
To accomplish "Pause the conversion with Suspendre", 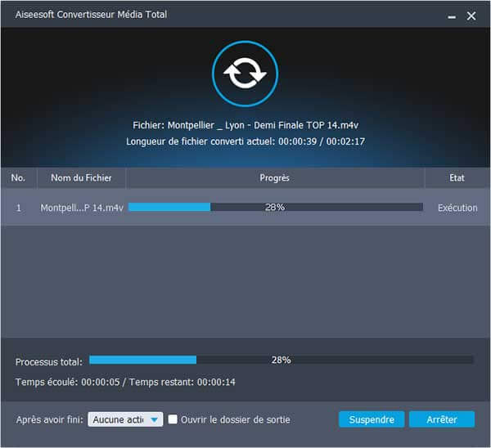I will pyautogui.click(x=372, y=419).
